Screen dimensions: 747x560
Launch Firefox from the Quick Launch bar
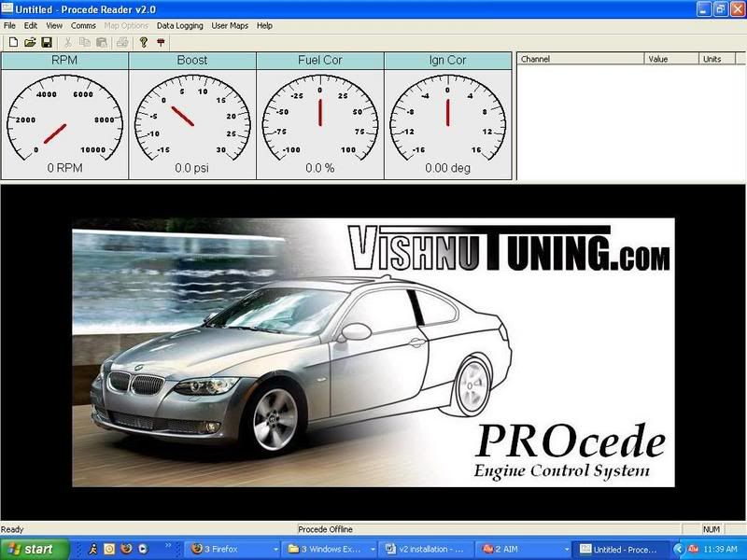126,549
